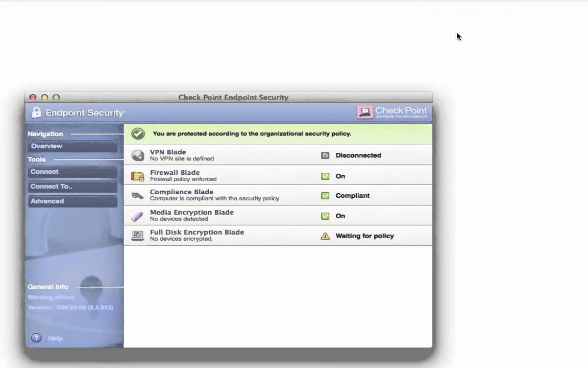This screenshot has height=368, width=588.
Task: Close the Endpoint Security window
Action: (x=33, y=98)
